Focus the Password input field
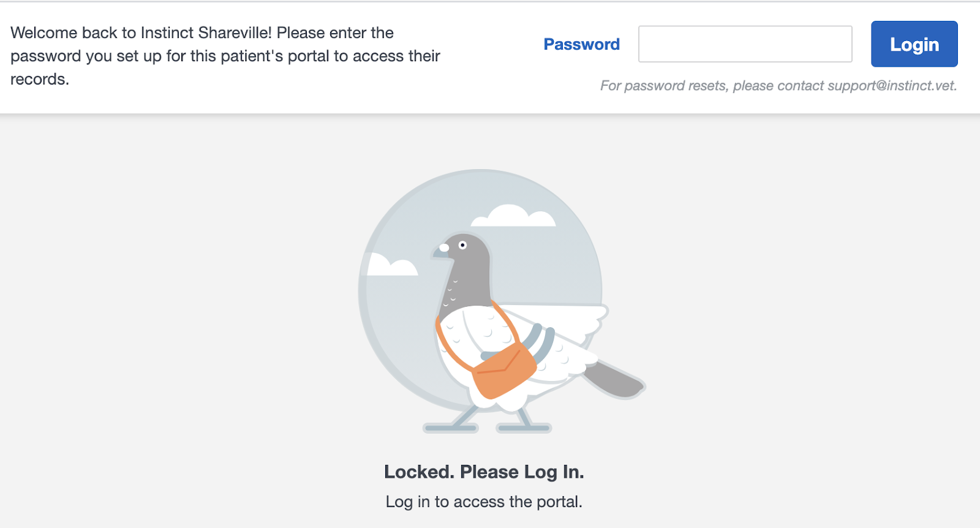The height and width of the screenshot is (528, 980). (745, 44)
